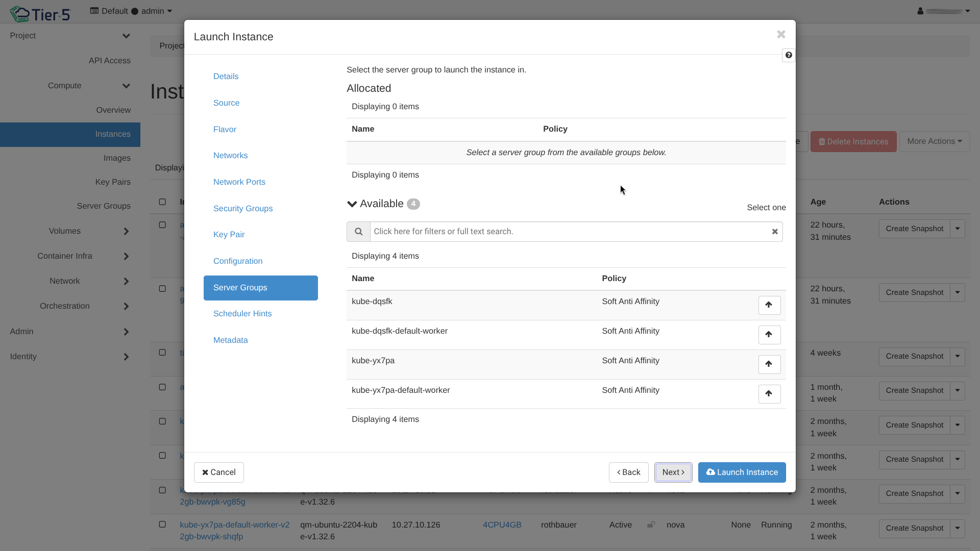Open Create Snapshot dropdown for first instance
The width and height of the screenshot is (980, 551).
pyautogui.click(x=958, y=229)
